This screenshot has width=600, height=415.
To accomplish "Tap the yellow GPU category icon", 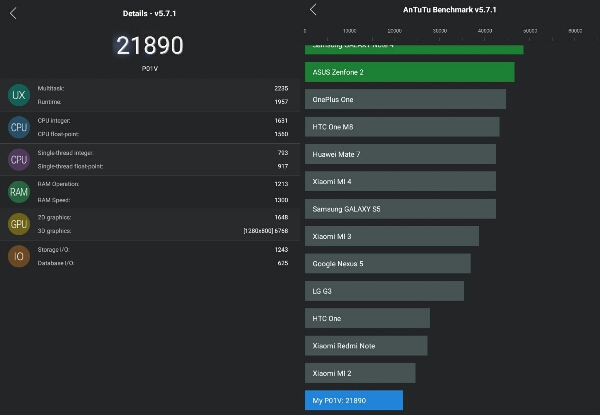I will pyautogui.click(x=19, y=224).
